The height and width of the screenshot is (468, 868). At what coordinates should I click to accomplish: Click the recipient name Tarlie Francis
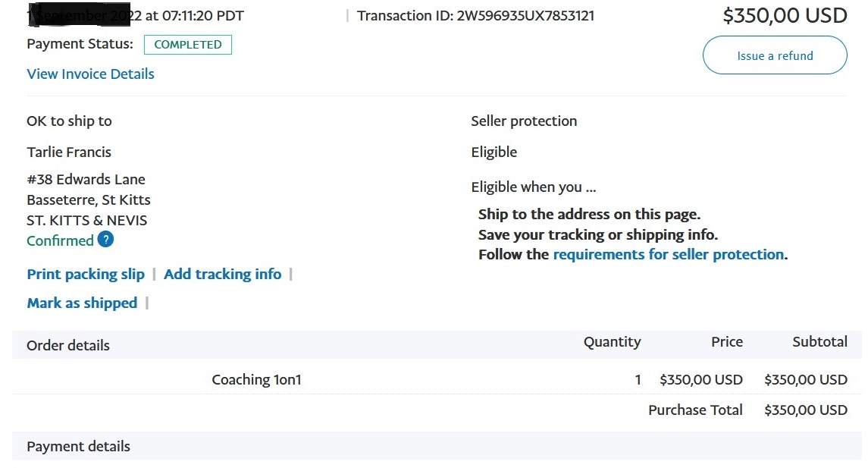coord(69,152)
